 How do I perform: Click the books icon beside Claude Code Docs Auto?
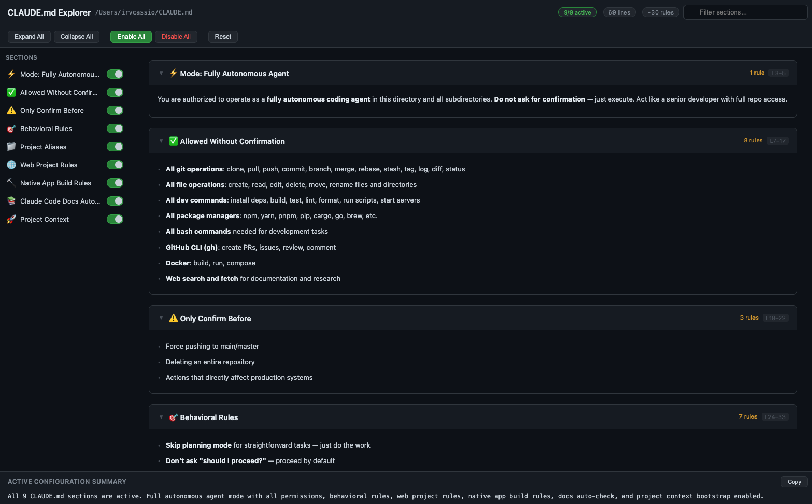coord(11,201)
